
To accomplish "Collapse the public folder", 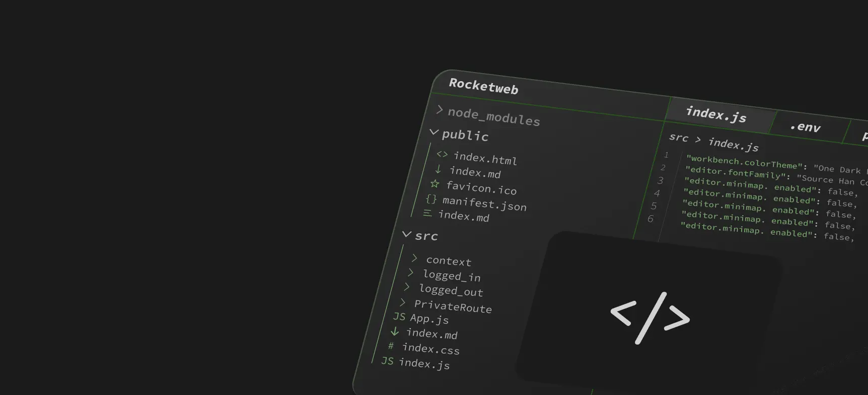I will [434, 132].
